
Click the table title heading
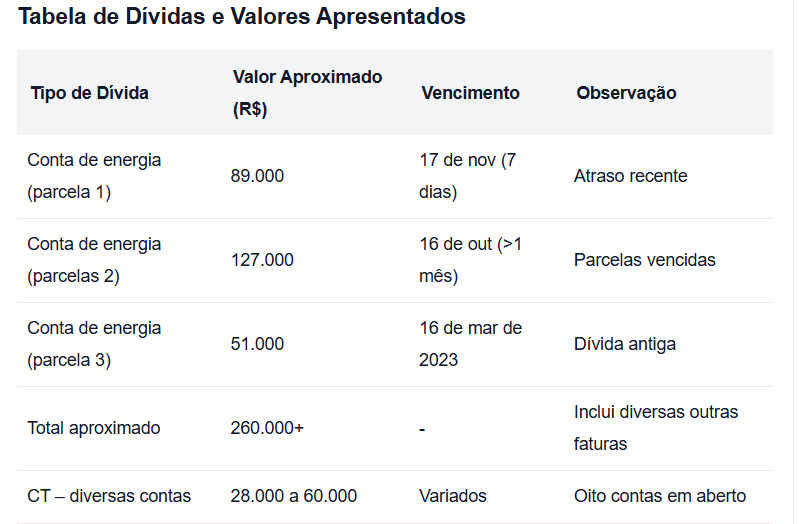242,17
